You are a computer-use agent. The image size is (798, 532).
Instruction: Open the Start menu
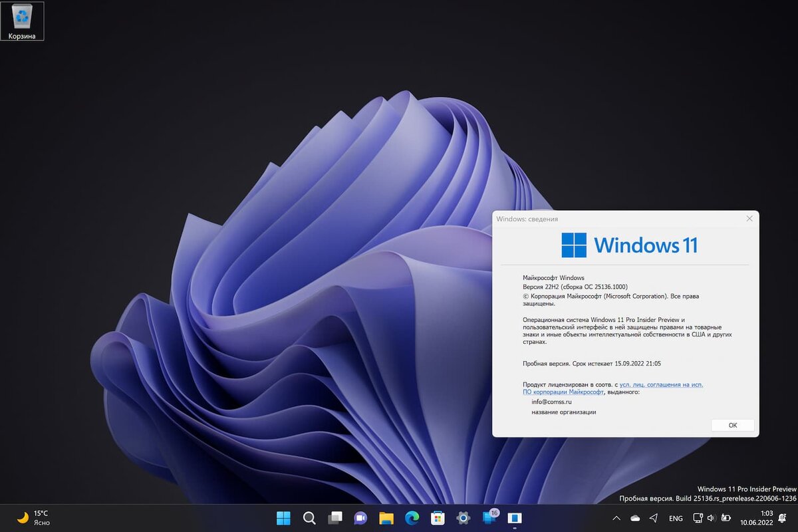point(283,518)
